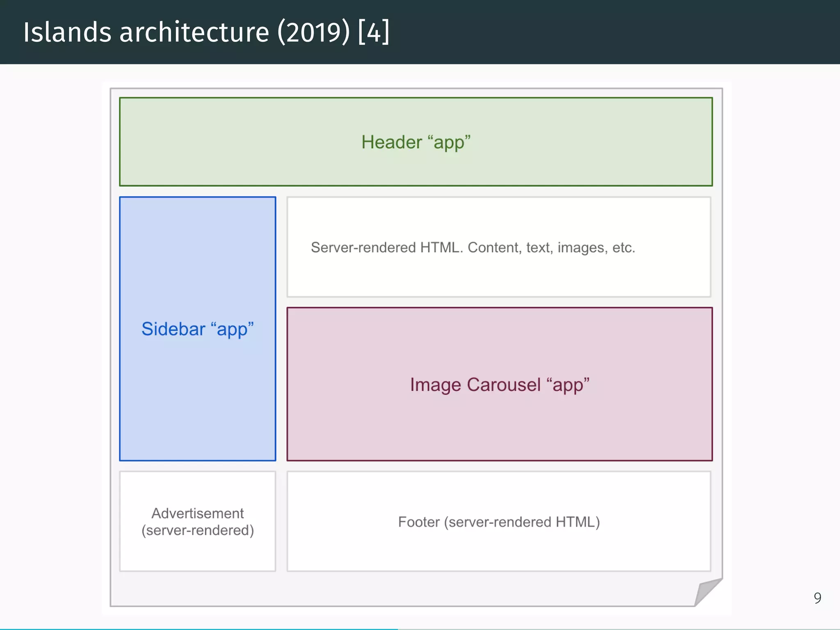Click the word "architecture" in the title
The image size is (840, 630).
pyautogui.click(x=194, y=32)
